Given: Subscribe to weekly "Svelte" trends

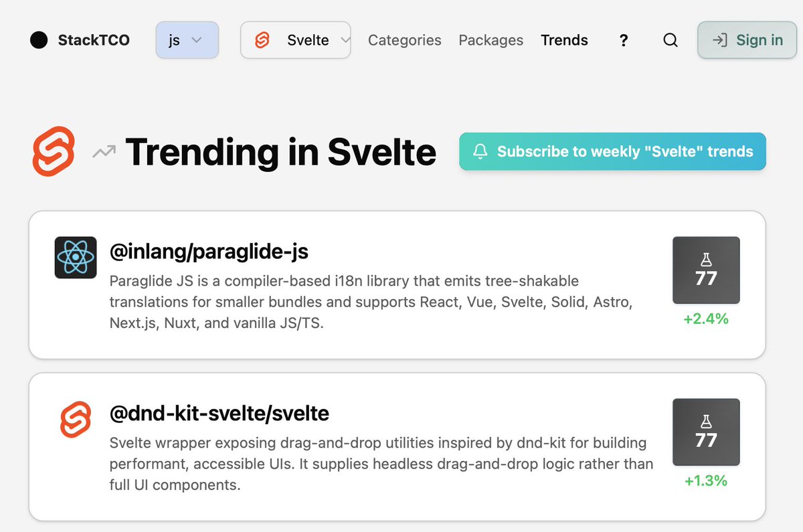Looking at the screenshot, I should click(612, 151).
